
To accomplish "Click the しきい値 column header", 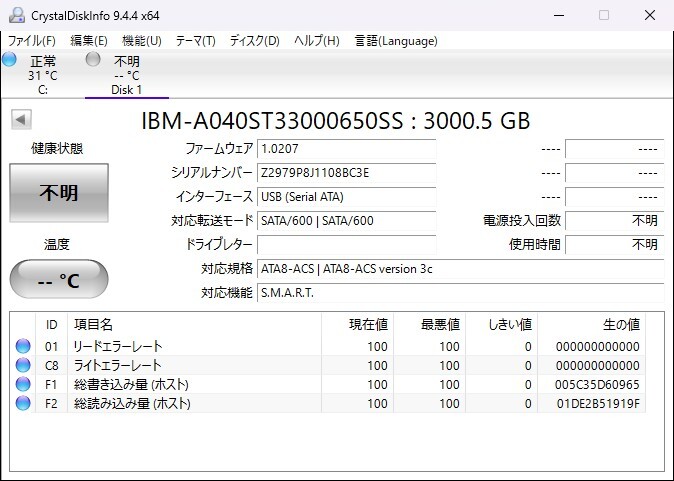I will (501, 324).
